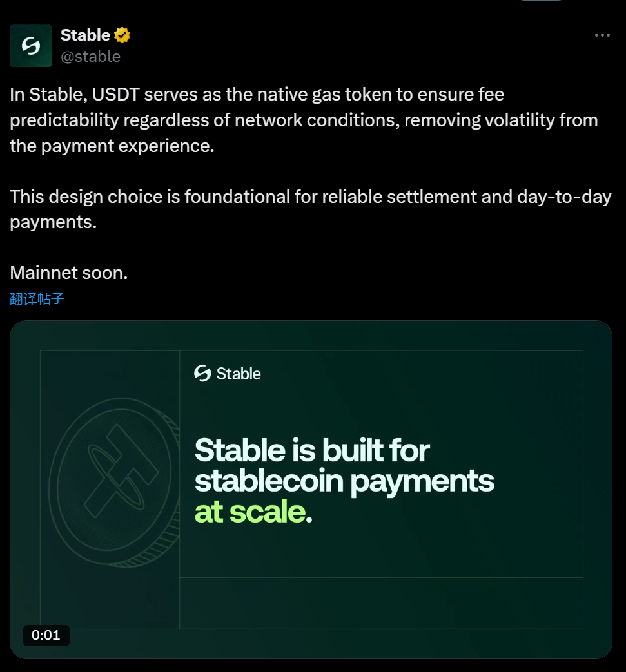Image resolution: width=626 pixels, height=672 pixels.
Task: Click the "the payment experience." text line
Action: tap(112, 146)
